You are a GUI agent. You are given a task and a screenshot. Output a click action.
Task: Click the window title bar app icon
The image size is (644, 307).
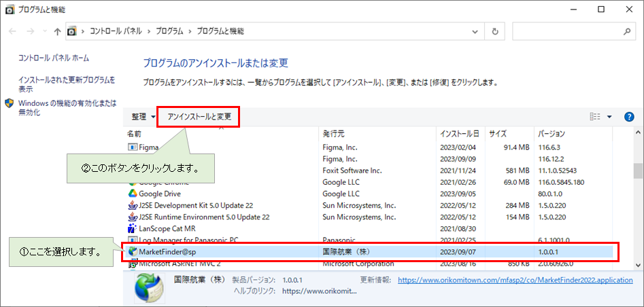click(11, 10)
